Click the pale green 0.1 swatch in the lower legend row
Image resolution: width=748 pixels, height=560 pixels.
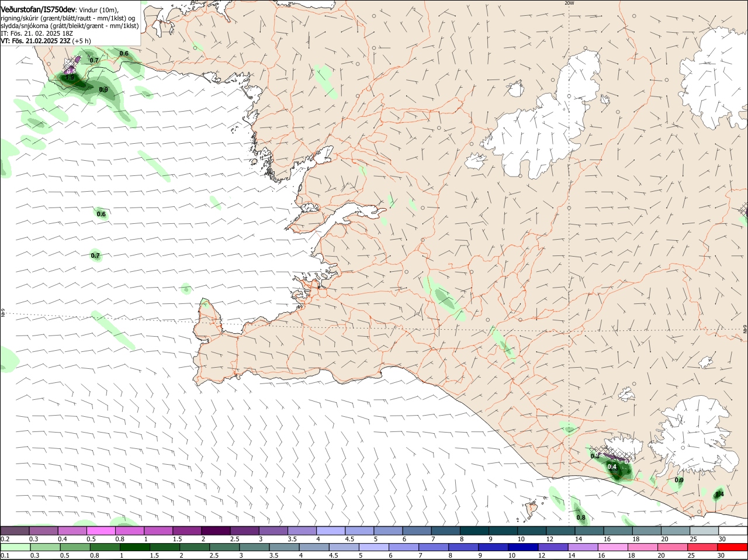click(x=15, y=547)
